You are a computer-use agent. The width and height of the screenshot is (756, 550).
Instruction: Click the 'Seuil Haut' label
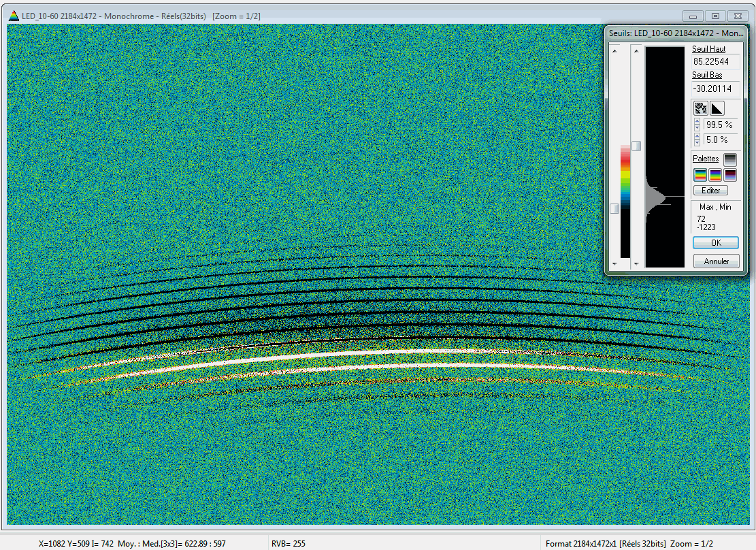click(x=709, y=49)
